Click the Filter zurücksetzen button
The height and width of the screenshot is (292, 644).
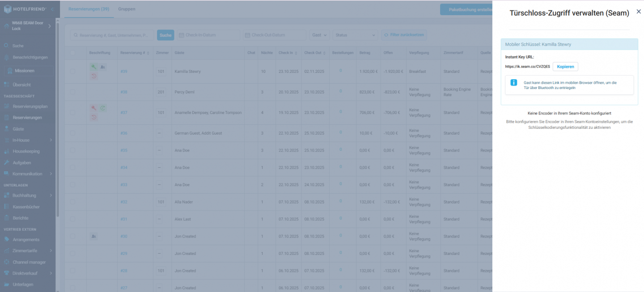[x=404, y=35]
